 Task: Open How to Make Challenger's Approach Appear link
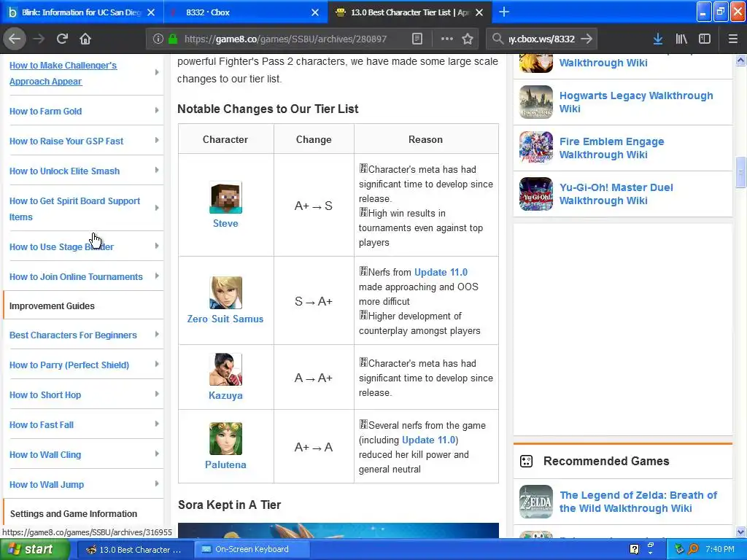(63, 74)
